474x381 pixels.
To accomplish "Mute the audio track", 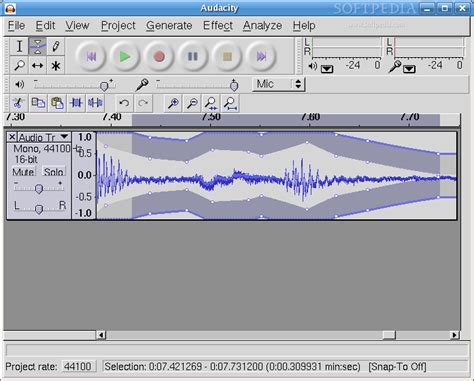I will click(23, 172).
